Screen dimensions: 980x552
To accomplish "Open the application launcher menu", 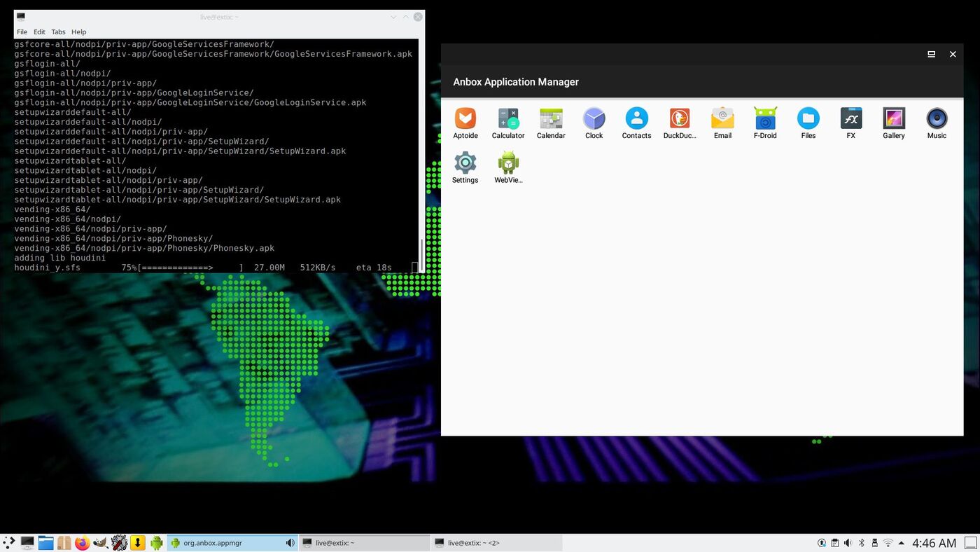I will click(9, 543).
